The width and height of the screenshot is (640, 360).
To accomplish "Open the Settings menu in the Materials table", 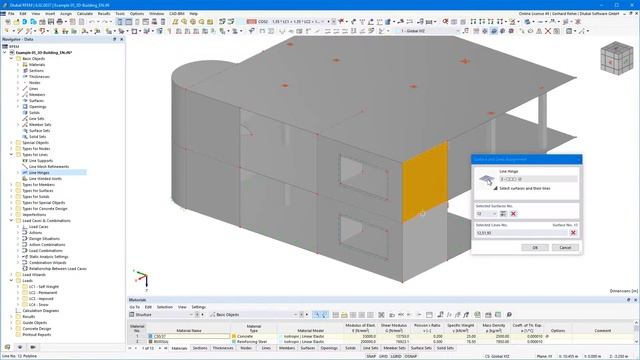I will (199, 307).
